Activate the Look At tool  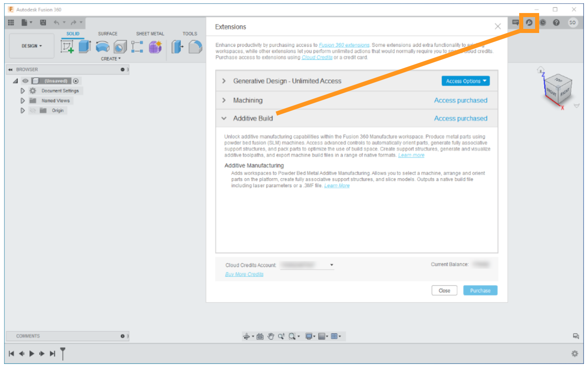click(x=260, y=336)
